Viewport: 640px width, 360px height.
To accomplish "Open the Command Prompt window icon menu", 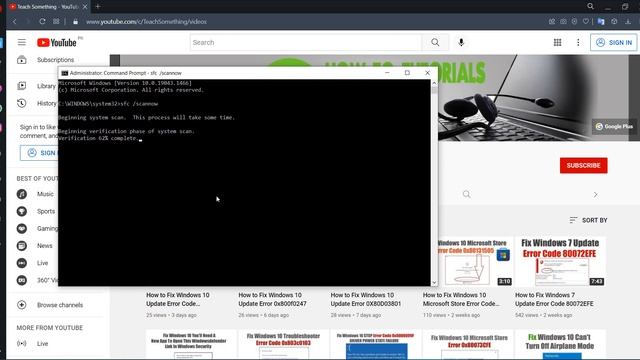I will click(x=64, y=73).
